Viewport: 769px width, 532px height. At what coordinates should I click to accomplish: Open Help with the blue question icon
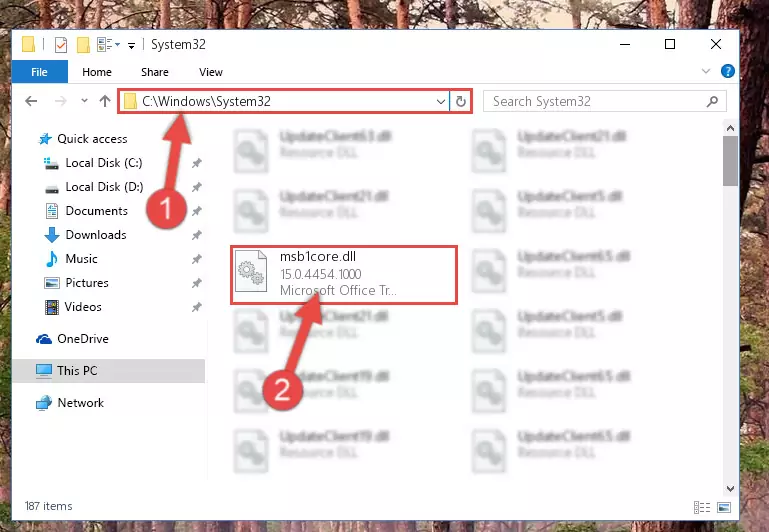(728, 71)
